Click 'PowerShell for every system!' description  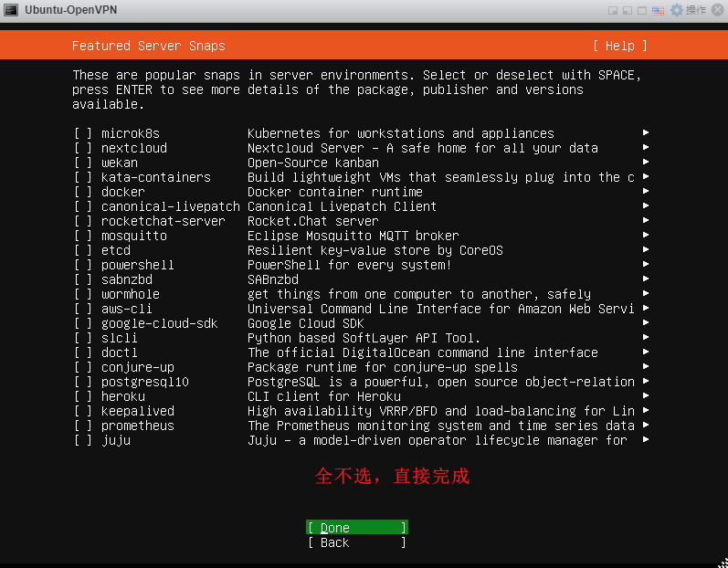(350, 265)
